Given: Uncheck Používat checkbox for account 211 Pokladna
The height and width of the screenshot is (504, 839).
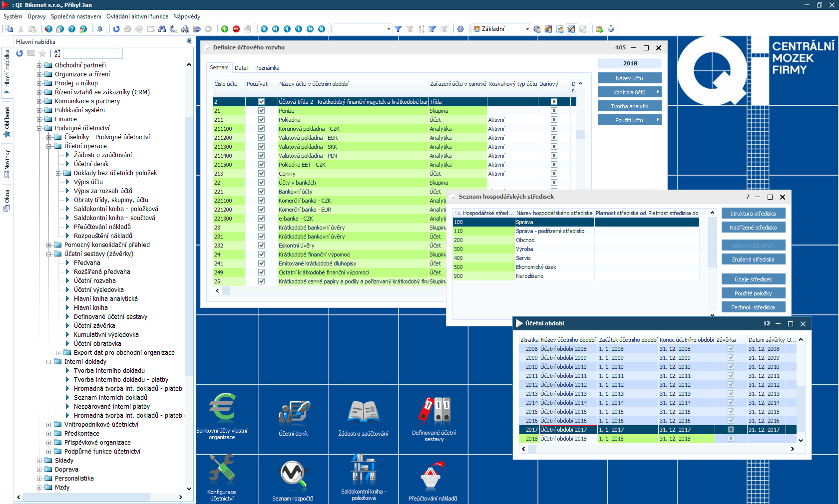Looking at the screenshot, I should pos(261,120).
